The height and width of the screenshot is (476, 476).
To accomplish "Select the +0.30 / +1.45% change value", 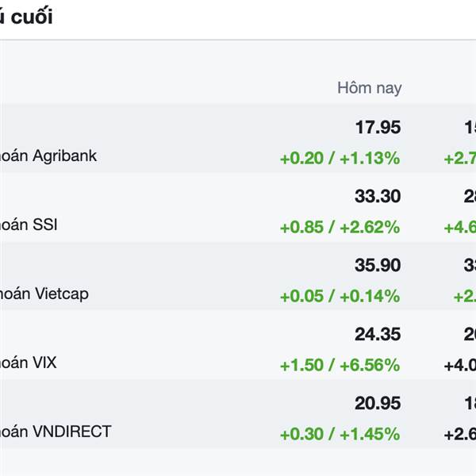I will tap(340, 435).
